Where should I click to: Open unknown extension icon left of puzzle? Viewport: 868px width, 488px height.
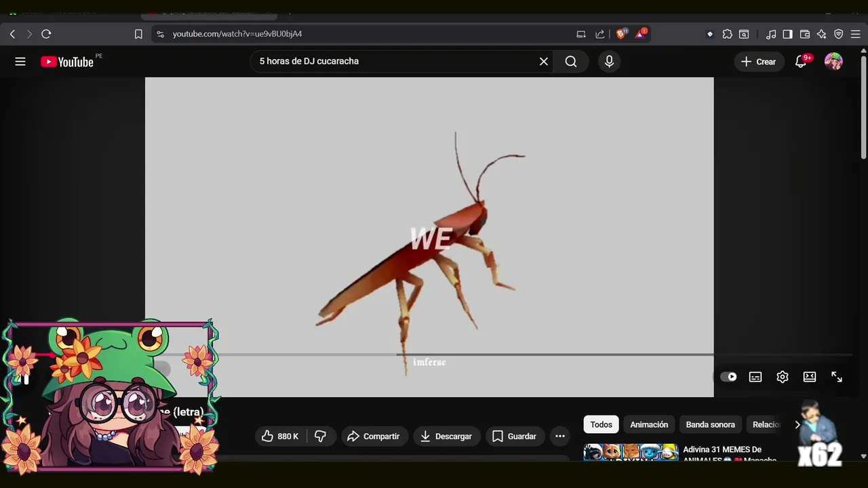[x=710, y=34]
